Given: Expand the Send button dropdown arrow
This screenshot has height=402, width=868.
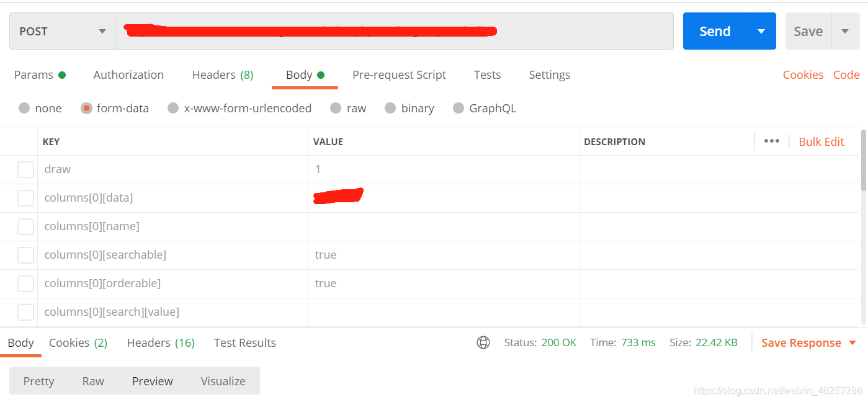Looking at the screenshot, I should (x=762, y=31).
